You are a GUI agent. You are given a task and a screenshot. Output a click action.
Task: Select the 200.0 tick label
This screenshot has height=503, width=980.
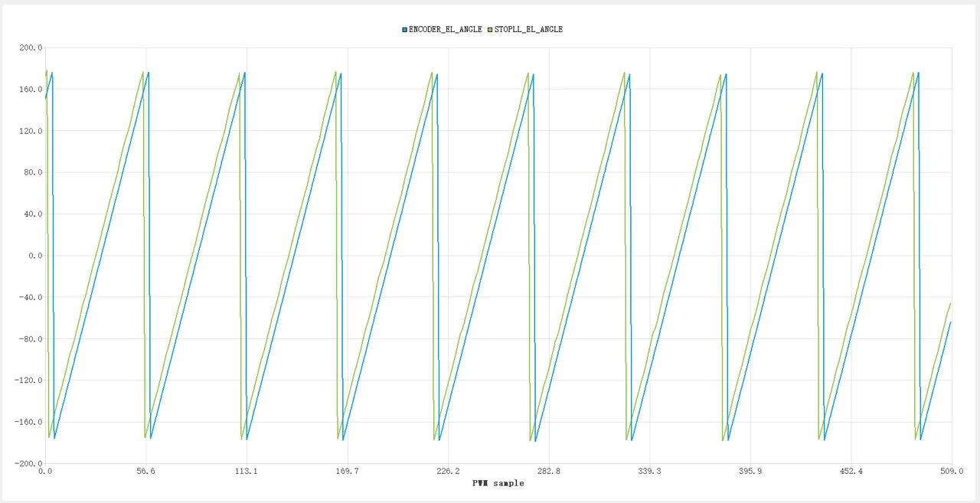[x=31, y=47]
